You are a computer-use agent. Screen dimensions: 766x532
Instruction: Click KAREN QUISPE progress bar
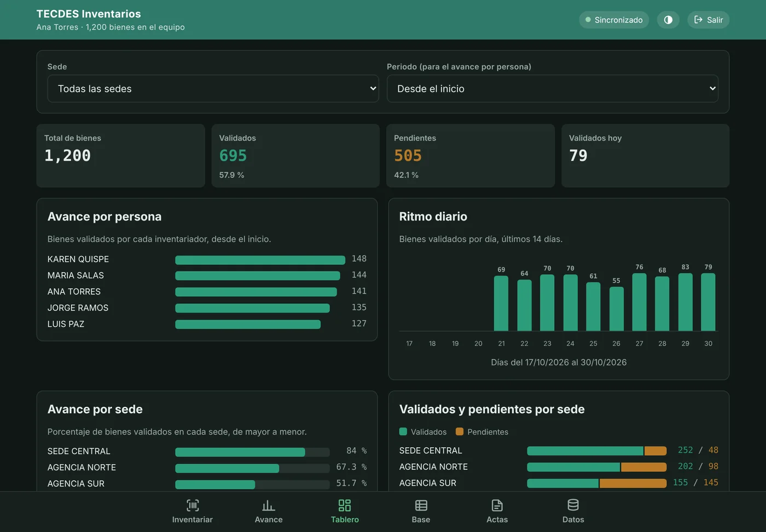pyautogui.click(x=260, y=260)
